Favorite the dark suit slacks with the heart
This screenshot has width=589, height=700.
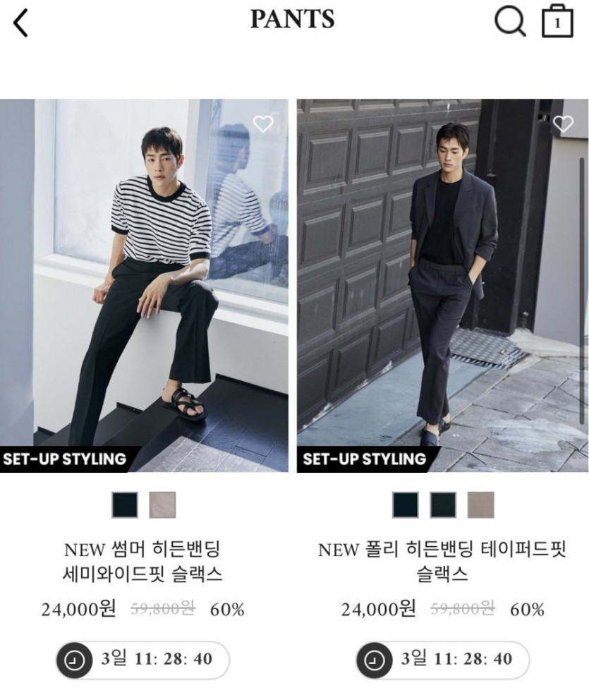[563, 123]
